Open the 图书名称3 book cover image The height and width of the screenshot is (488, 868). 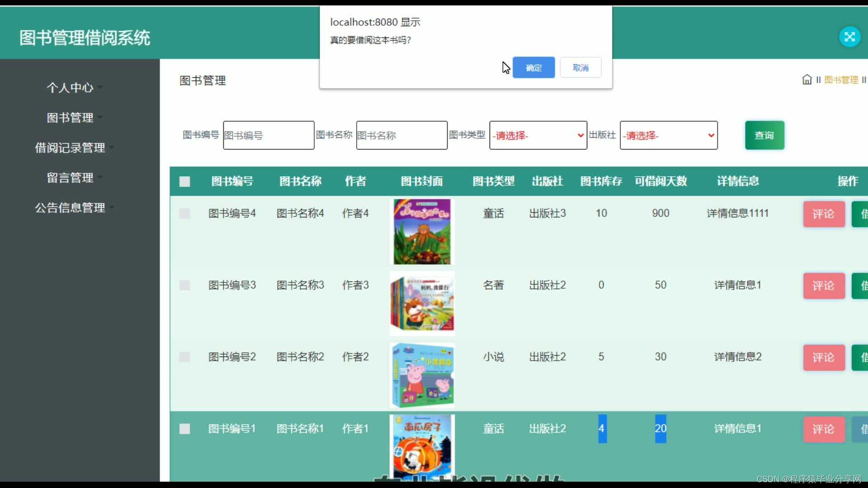click(422, 303)
